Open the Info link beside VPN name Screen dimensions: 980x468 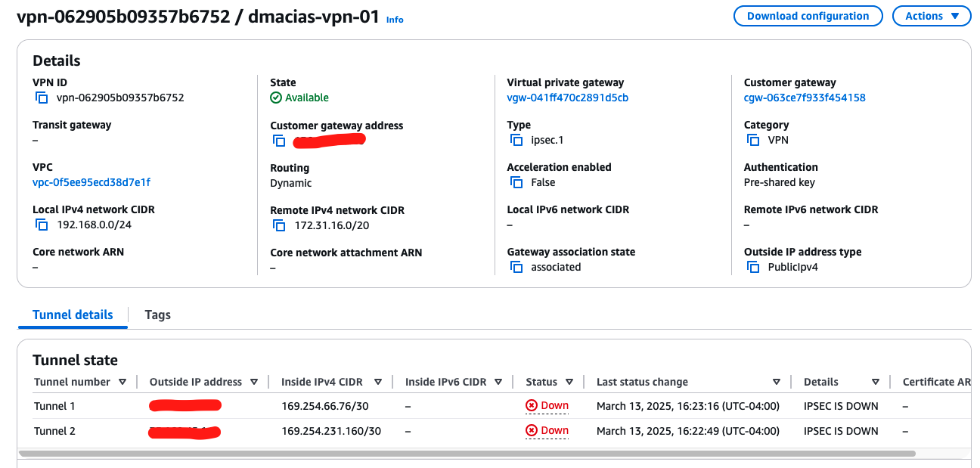pos(395,20)
